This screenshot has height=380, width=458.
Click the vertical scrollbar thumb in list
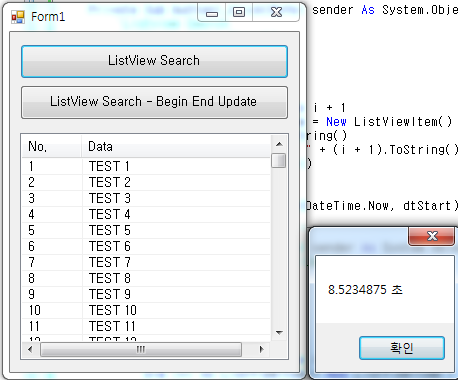pos(278,160)
